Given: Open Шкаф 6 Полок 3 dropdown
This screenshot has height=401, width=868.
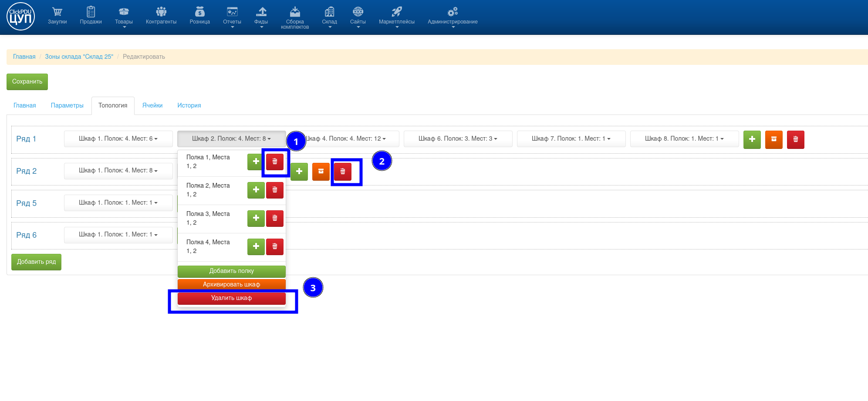Looking at the screenshot, I should click(x=458, y=139).
